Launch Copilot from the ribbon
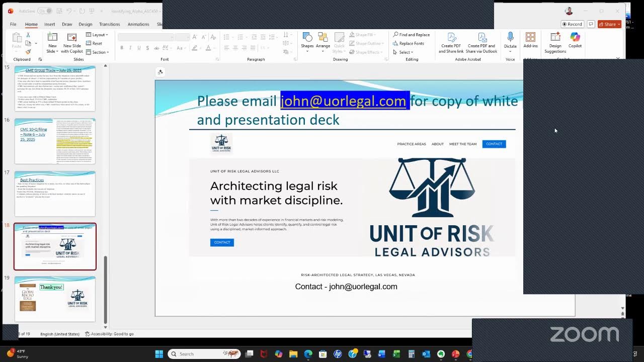The height and width of the screenshot is (362, 644). (575, 40)
